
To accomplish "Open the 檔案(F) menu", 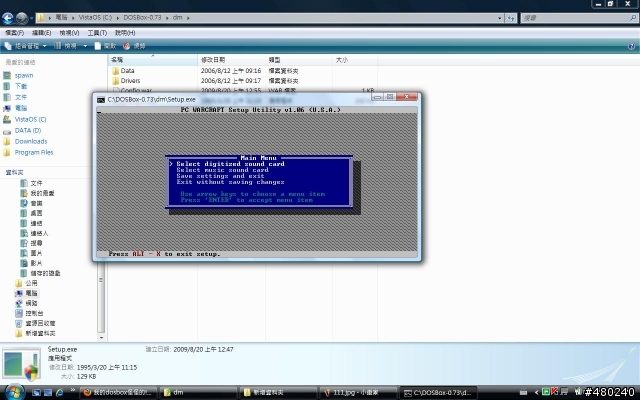I will 13,33.
